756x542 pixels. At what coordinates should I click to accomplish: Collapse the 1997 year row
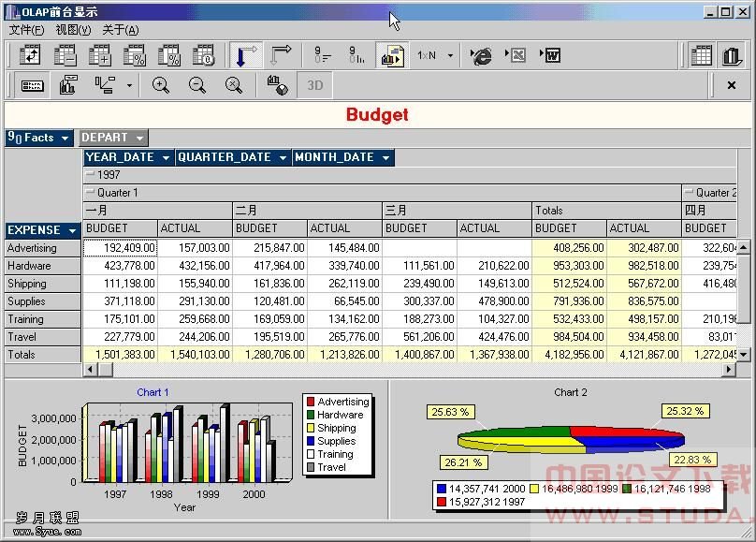click(90, 174)
